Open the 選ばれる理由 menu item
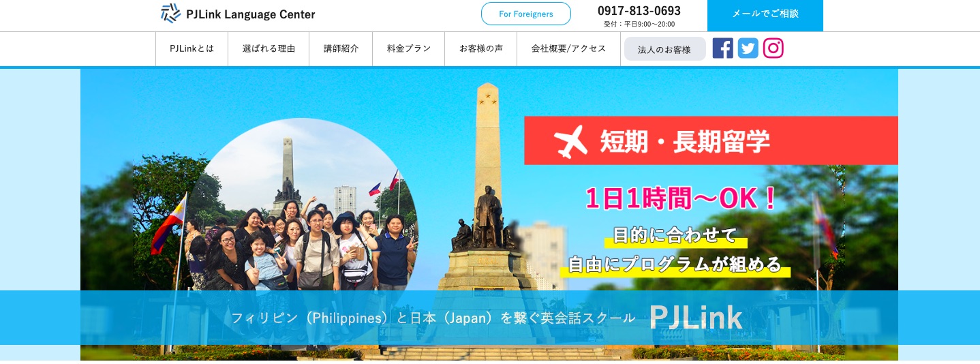This screenshot has height=364, width=980. click(x=269, y=49)
